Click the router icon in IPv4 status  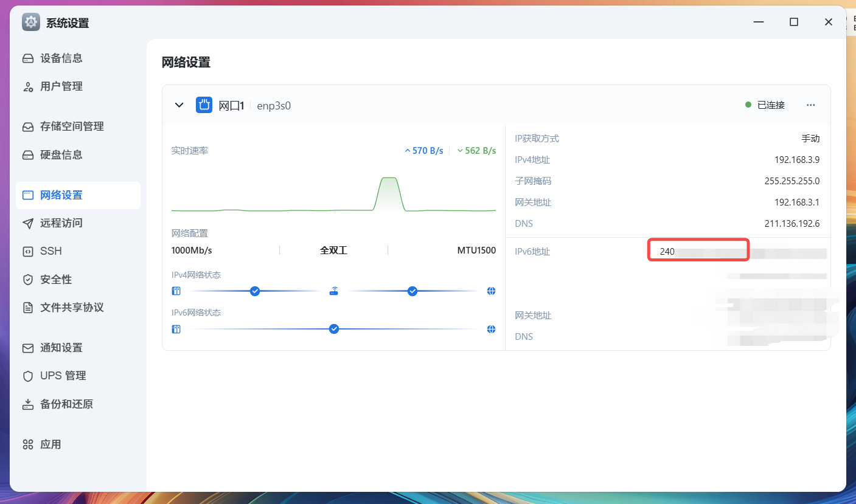pos(333,291)
